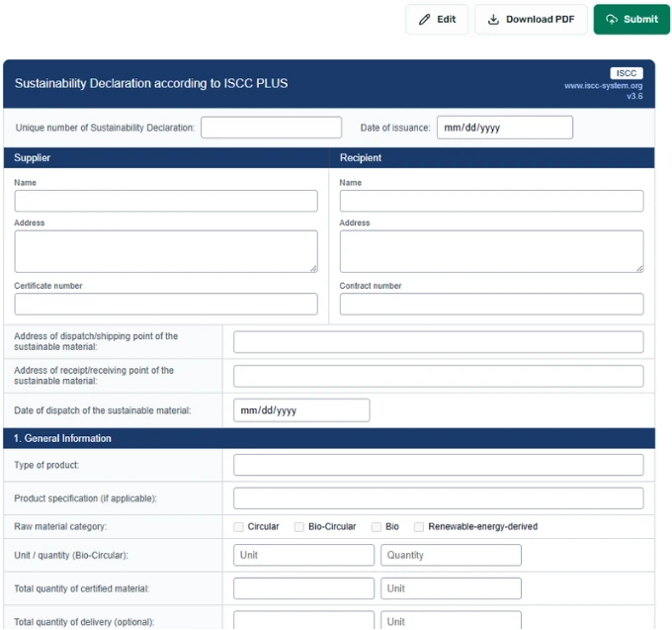Check the Bio-Circular raw material checkbox
This screenshot has height=630, width=672.
(299, 526)
